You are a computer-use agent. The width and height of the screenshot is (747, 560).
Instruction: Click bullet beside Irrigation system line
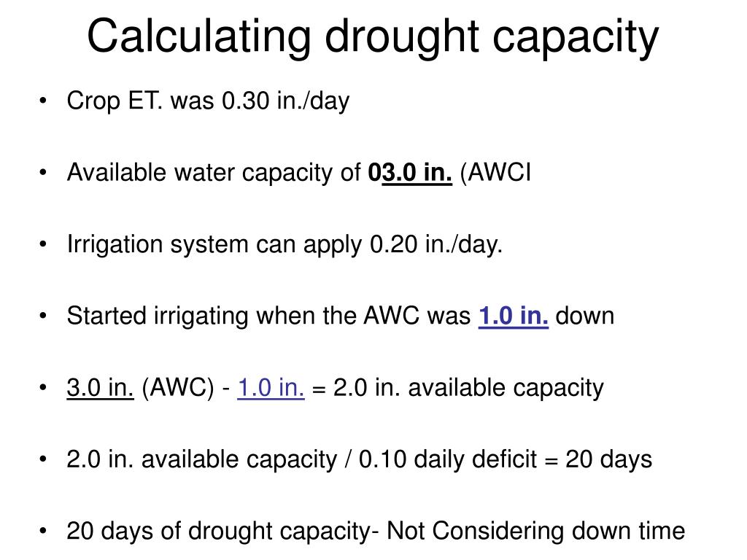tap(43, 244)
